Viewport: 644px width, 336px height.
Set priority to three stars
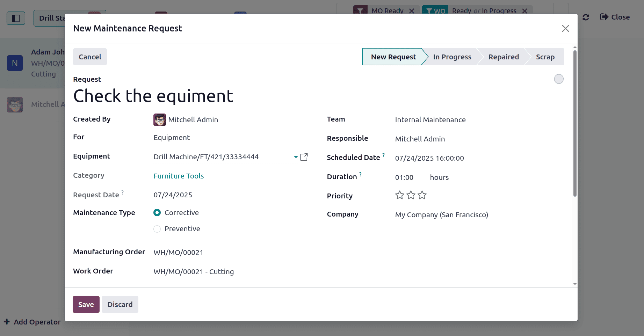point(422,195)
